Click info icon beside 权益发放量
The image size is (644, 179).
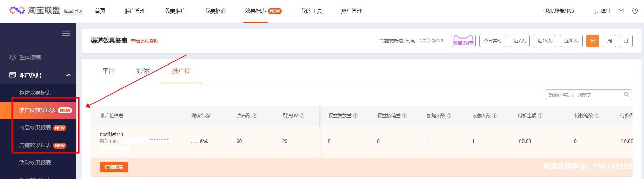[x=355, y=116]
